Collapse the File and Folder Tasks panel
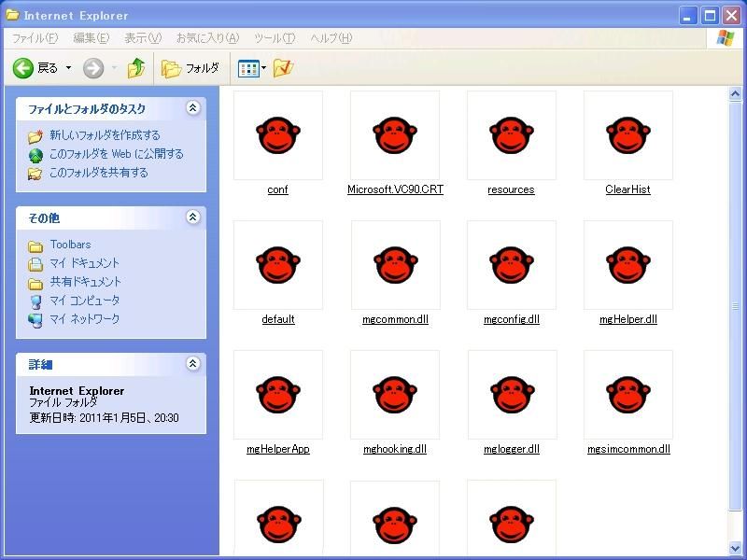This screenshot has height=560, width=747. [193, 108]
